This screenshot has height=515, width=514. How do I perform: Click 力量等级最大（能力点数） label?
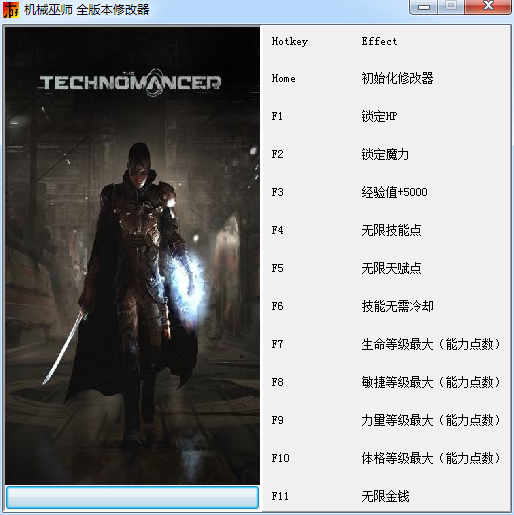[431, 420]
